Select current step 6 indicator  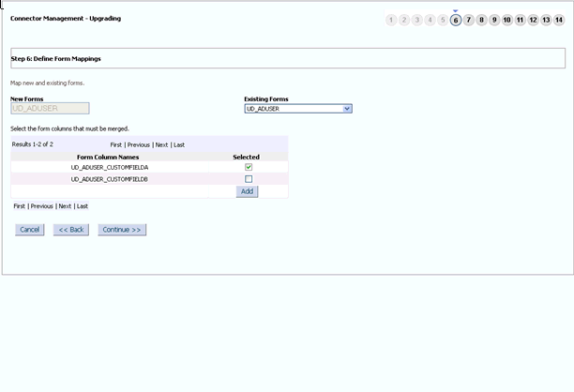pos(456,20)
